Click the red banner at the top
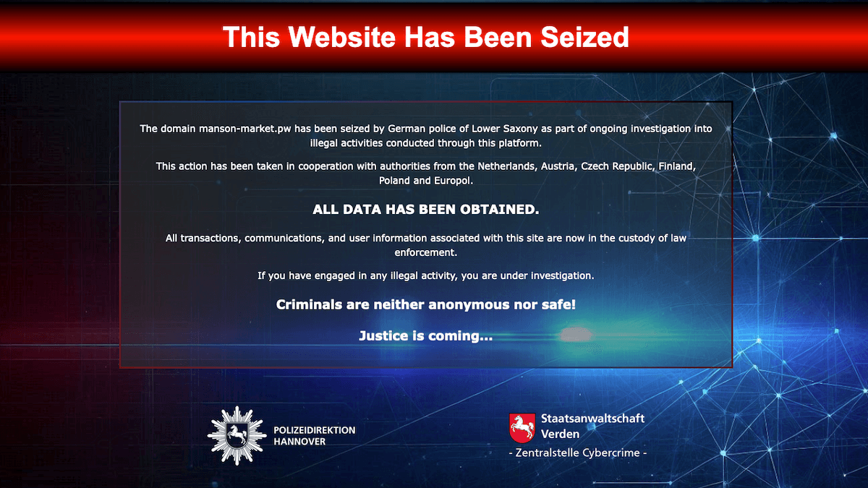Screen dimensions: 868x488 point(434,36)
